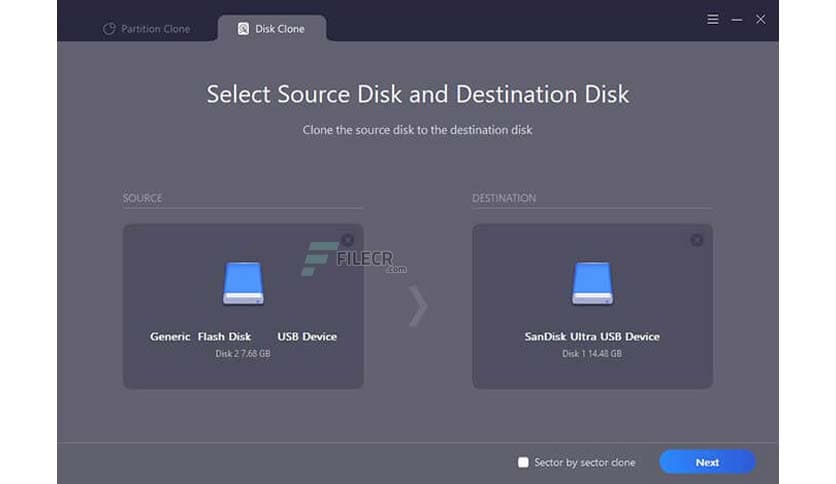Switch to the Partition Clone tab

coord(146,29)
